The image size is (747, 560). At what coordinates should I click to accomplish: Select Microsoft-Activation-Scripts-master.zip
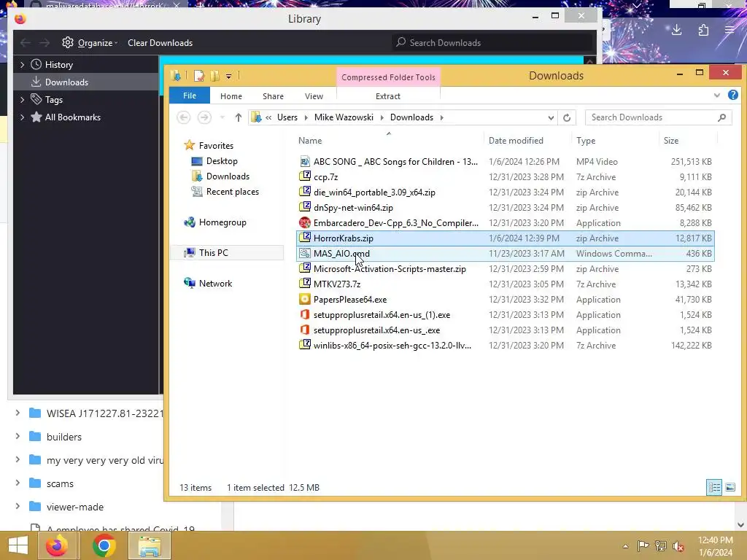coord(505,268)
